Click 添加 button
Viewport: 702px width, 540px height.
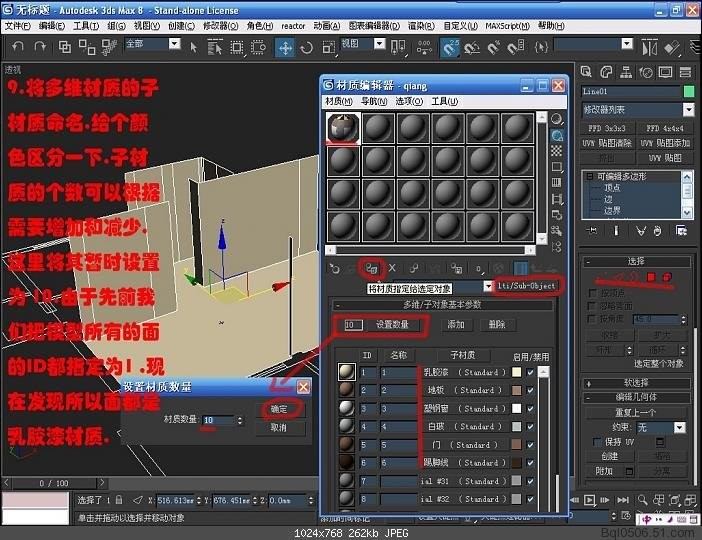coord(456,325)
